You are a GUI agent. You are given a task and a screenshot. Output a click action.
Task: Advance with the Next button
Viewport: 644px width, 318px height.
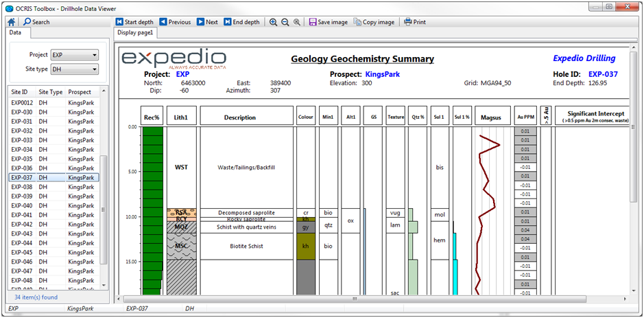click(x=207, y=22)
